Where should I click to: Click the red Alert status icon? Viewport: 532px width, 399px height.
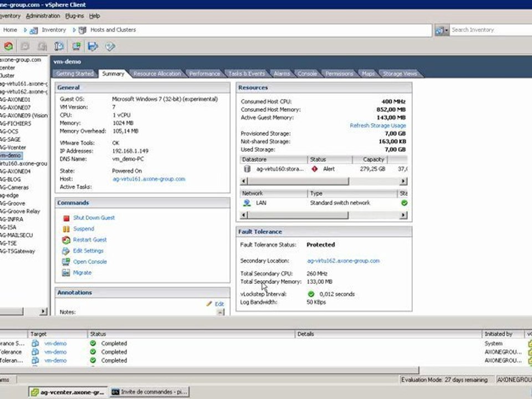315,168
